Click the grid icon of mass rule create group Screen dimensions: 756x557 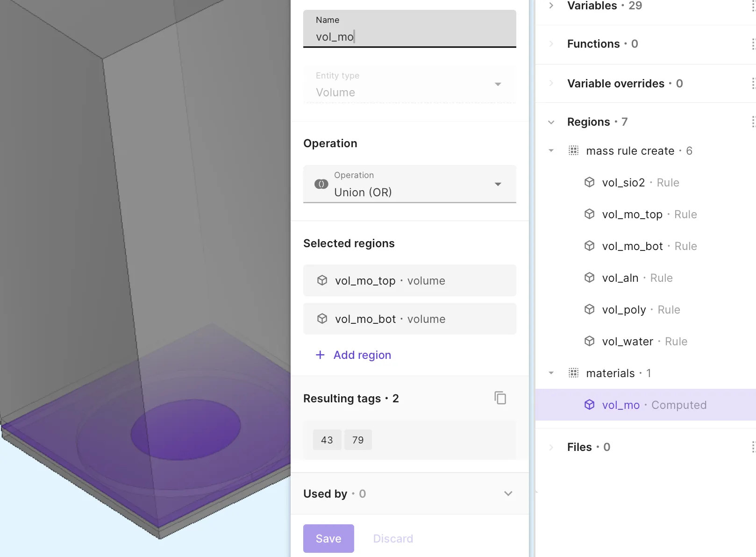point(574,150)
